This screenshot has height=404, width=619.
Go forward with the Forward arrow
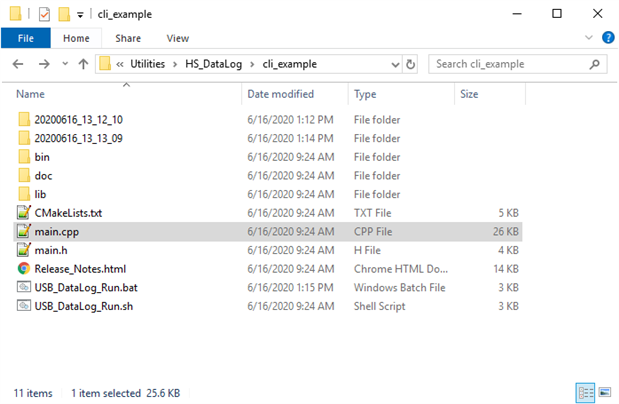tap(44, 64)
